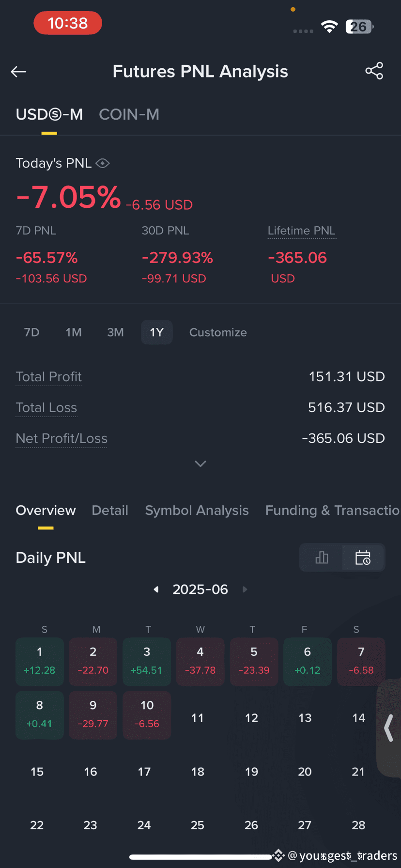Screen dimensions: 401x868
Task: Expand PNL summary chevron
Action: (x=200, y=464)
